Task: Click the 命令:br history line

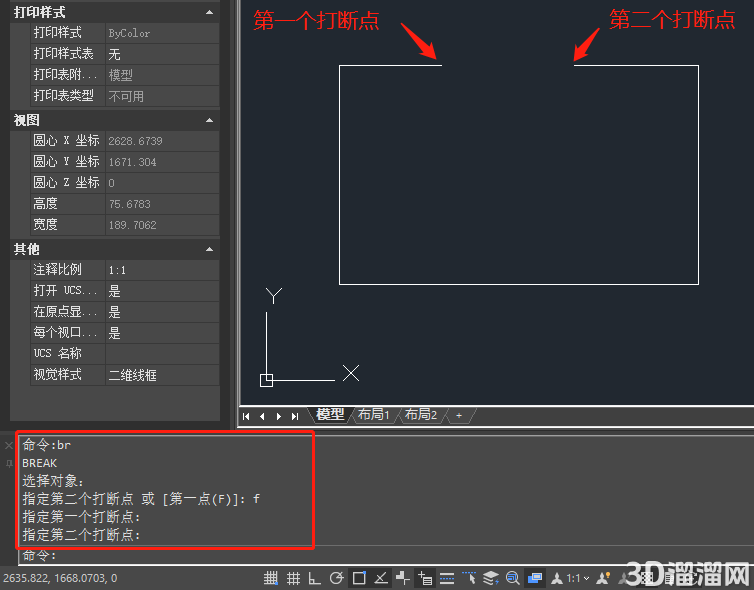Action: point(46,445)
